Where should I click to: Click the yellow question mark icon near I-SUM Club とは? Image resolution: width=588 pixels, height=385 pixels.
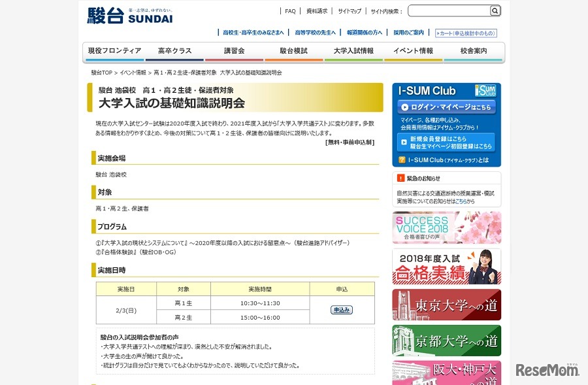pyautogui.click(x=402, y=161)
